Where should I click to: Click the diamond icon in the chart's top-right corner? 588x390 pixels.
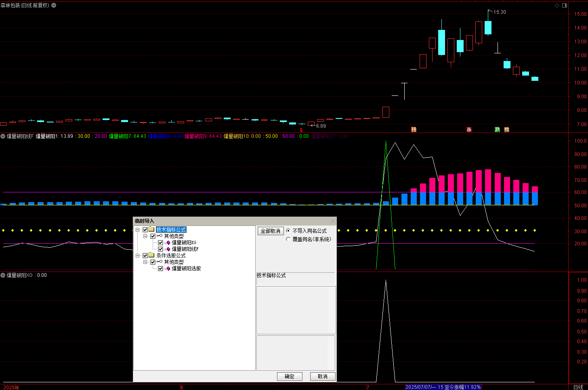[557, 5]
